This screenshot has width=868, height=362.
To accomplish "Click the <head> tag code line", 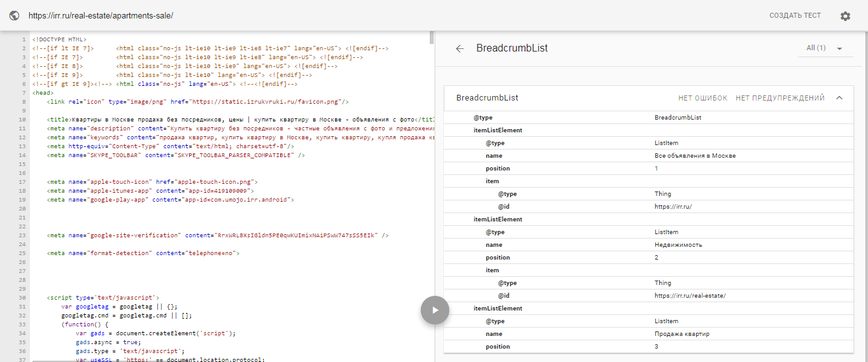I will pyautogui.click(x=43, y=93).
